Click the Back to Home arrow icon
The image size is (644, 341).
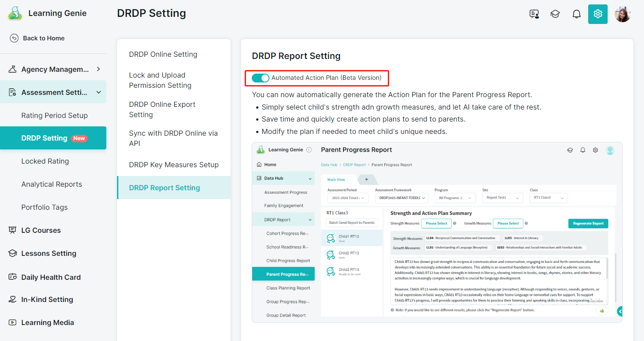(x=14, y=38)
